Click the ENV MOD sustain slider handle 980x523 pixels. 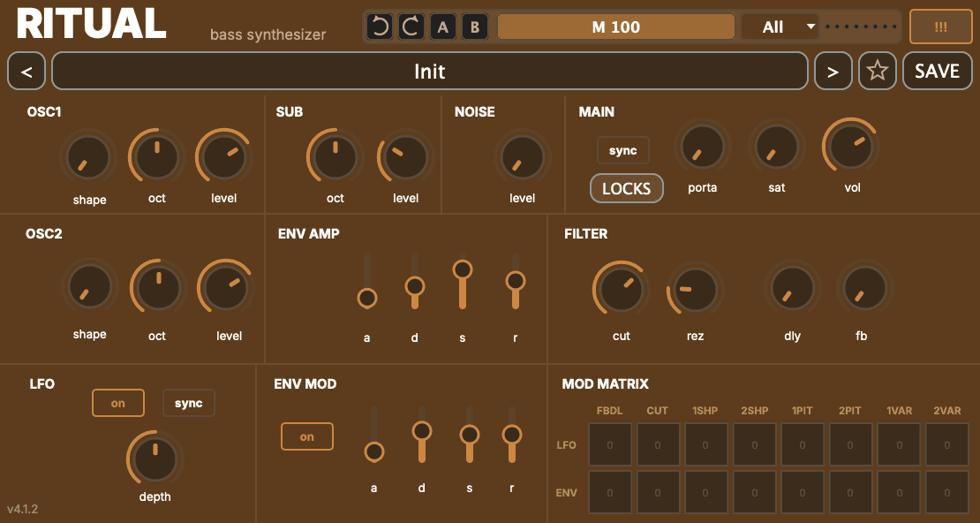click(x=470, y=435)
